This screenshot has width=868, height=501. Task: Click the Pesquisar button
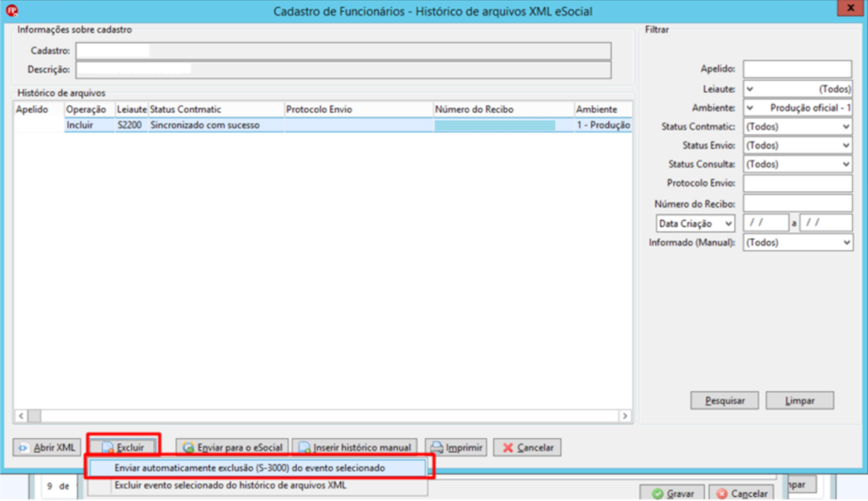[x=725, y=400]
